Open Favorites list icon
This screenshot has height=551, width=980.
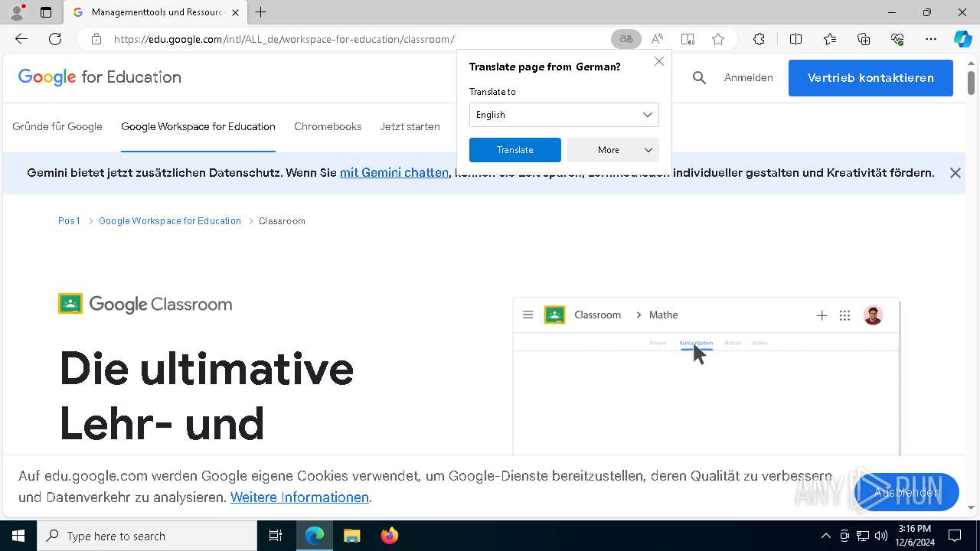(830, 39)
